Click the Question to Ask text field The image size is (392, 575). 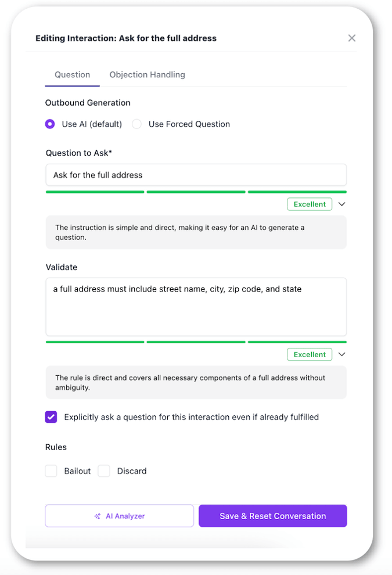point(196,174)
